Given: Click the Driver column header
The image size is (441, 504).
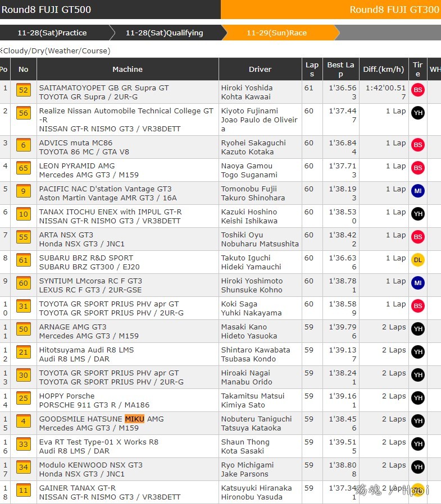Looking at the screenshot, I should [260, 70].
